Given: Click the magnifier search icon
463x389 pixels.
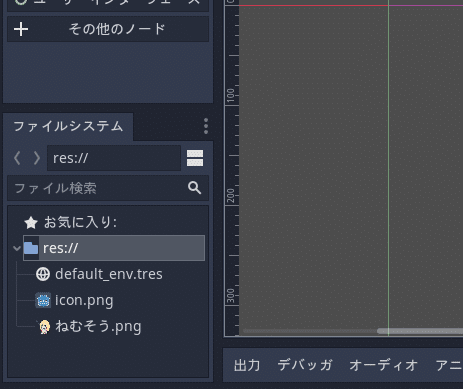Looking at the screenshot, I should pyautogui.click(x=194, y=188).
